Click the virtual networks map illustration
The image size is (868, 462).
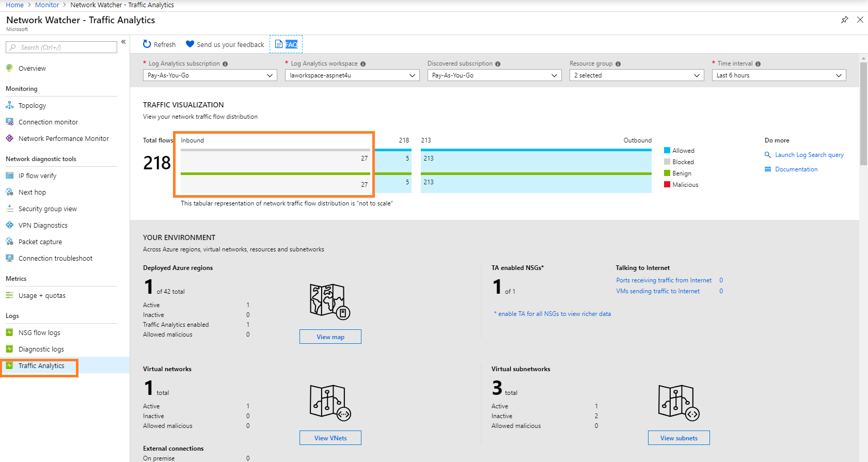330,403
